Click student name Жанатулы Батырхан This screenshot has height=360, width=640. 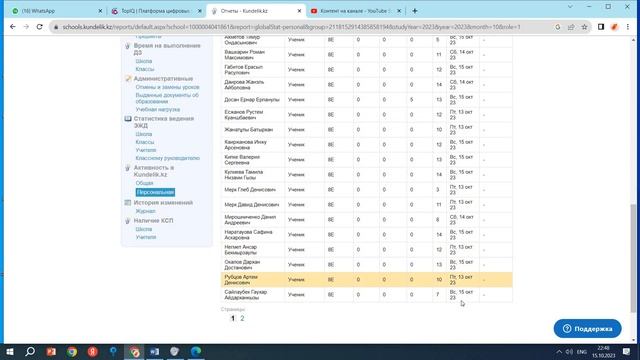249,130
